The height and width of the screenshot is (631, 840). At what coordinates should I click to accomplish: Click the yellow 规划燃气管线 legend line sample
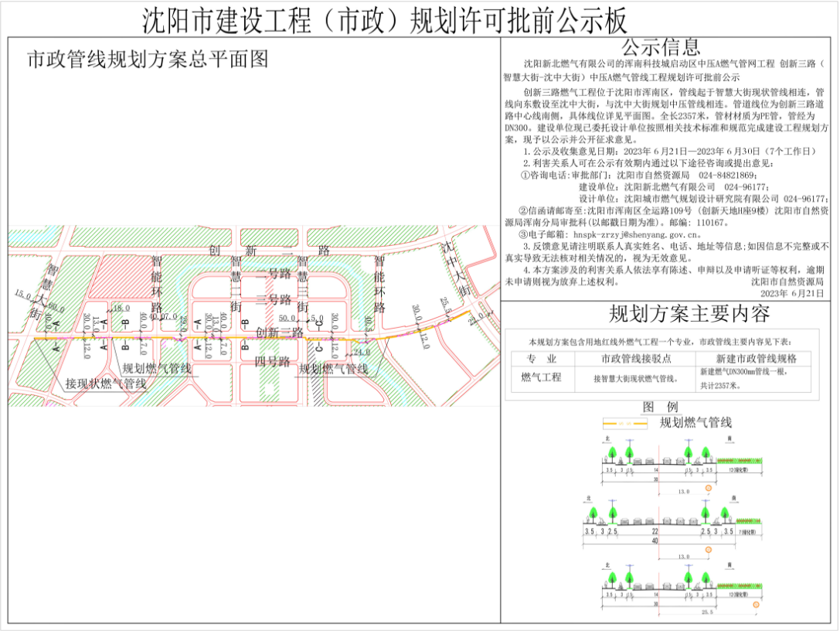coord(624,423)
